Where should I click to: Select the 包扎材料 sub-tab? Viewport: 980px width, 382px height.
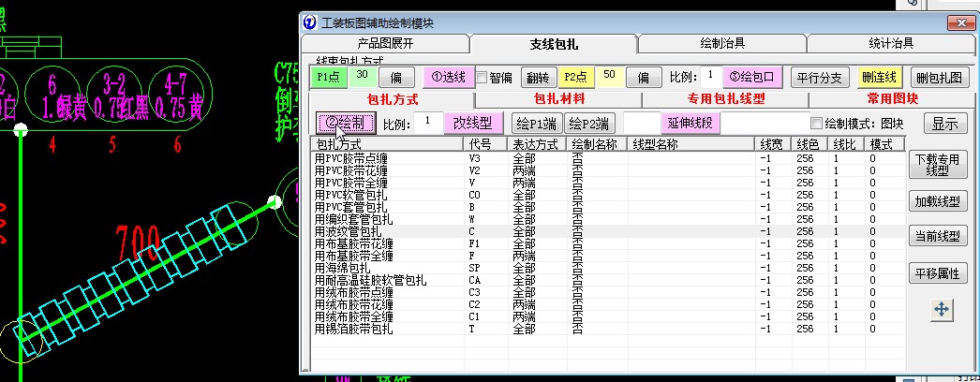[558, 98]
